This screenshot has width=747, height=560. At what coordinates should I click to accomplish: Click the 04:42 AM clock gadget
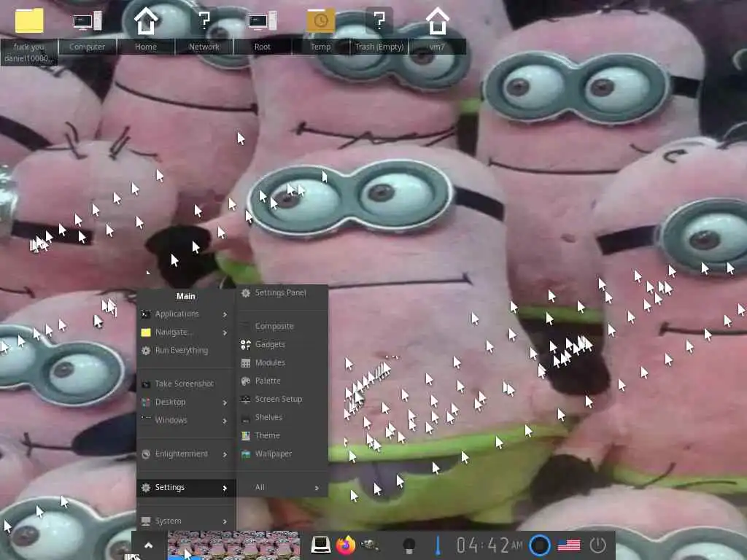point(489,545)
